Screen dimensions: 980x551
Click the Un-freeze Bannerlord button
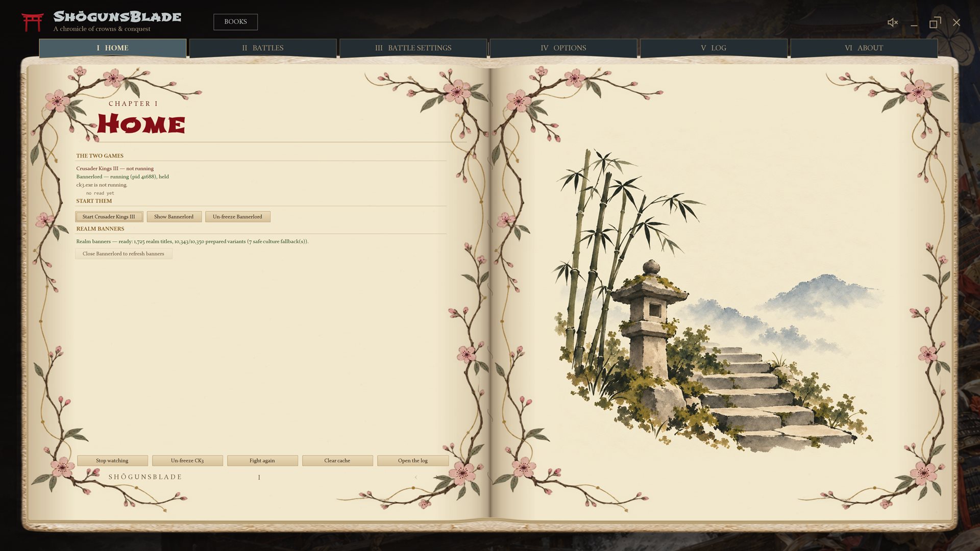[x=237, y=217]
